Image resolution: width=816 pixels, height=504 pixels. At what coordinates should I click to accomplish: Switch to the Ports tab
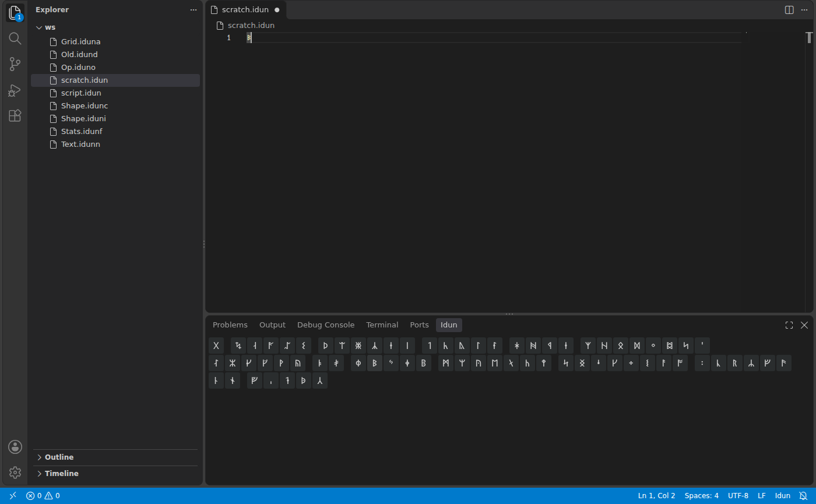click(x=419, y=325)
